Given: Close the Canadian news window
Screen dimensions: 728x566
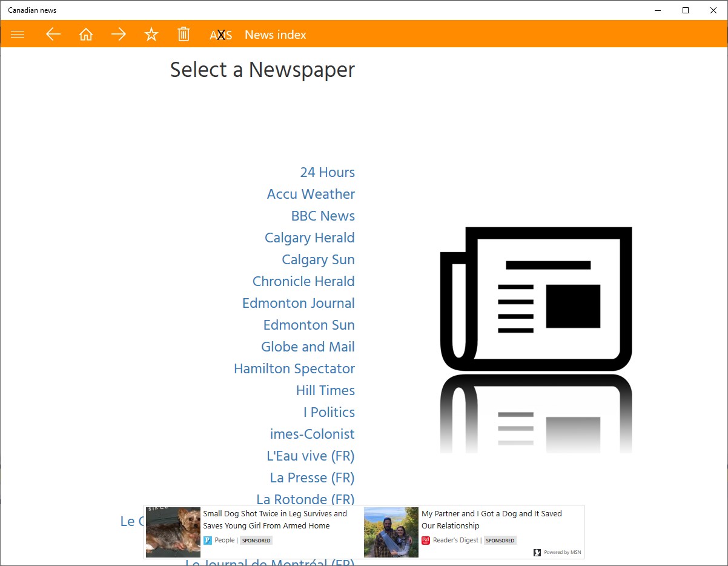Looking at the screenshot, I should point(713,10).
